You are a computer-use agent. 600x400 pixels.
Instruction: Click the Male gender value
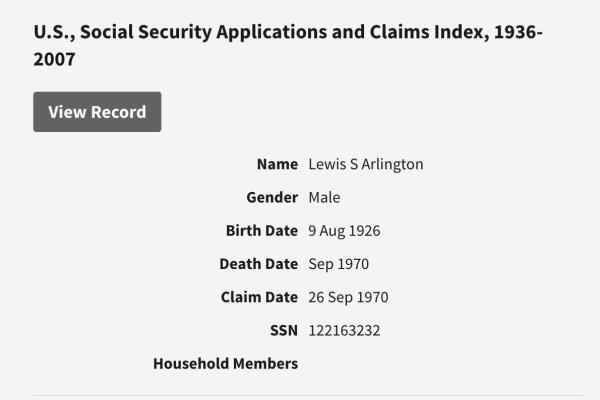[x=324, y=197]
